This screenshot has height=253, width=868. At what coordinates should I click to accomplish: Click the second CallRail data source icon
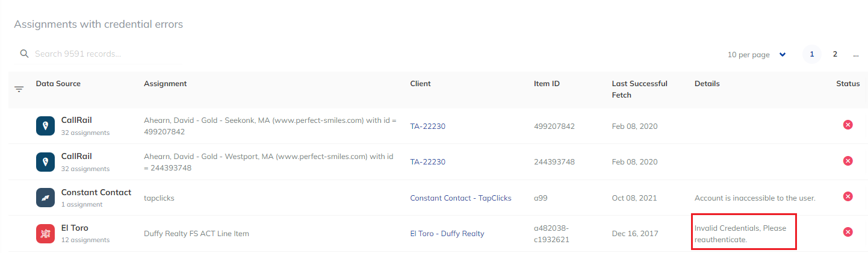pyautogui.click(x=46, y=161)
